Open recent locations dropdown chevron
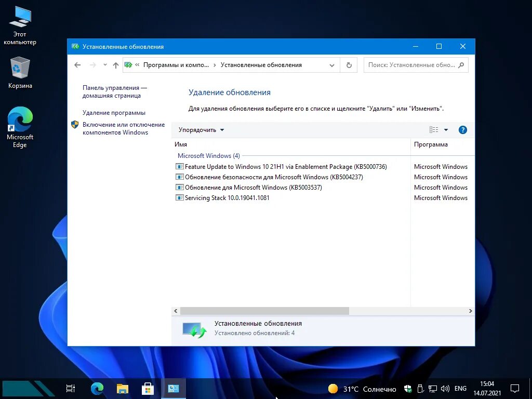Image resolution: width=532 pixels, height=399 pixels. pos(105,65)
